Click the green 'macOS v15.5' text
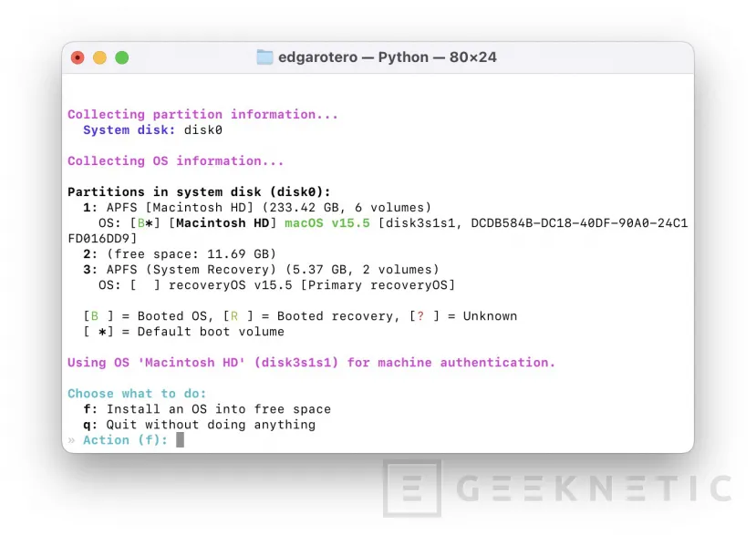Image resolution: width=756 pixels, height=535 pixels. [x=327, y=223]
